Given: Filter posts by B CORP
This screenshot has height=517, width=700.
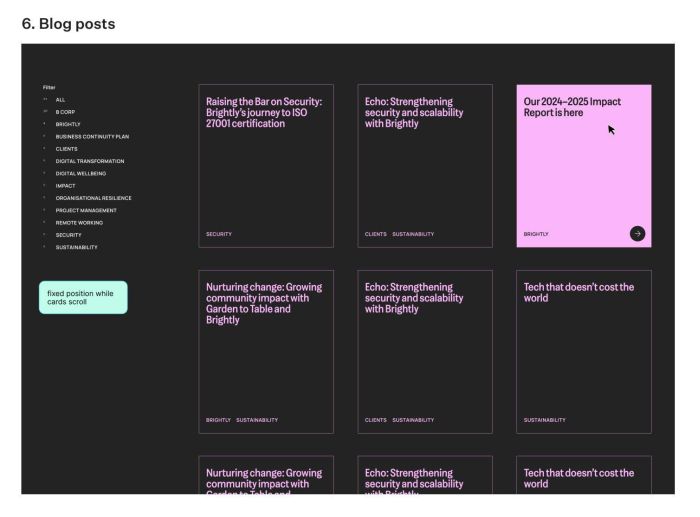Looking at the screenshot, I should click(65, 112).
